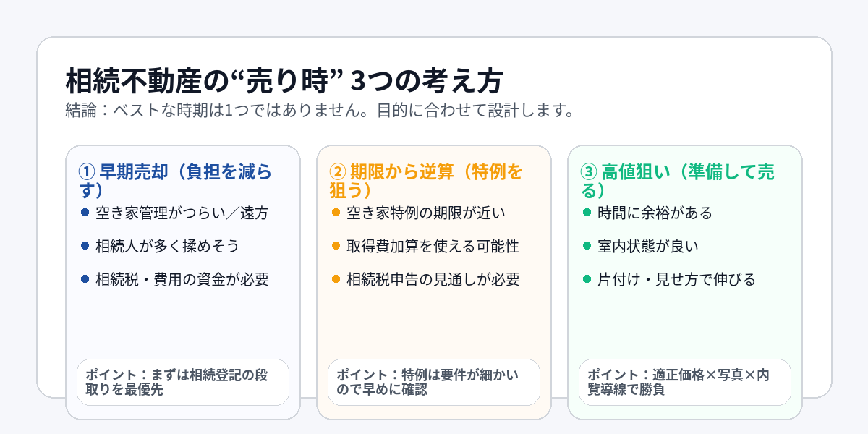Click the green bullet beside 時間に余裕がある
Image resolution: width=868 pixels, height=434 pixels.
coord(587,213)
